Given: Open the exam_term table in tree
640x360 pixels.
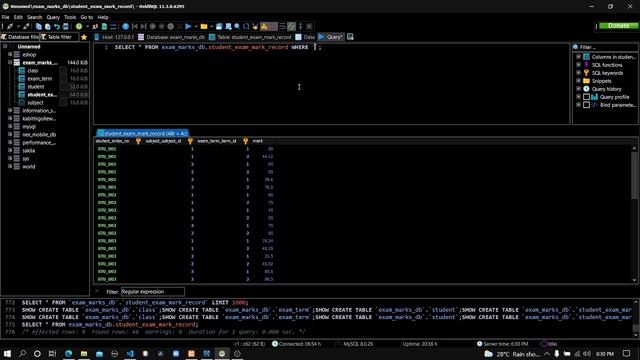Looking at the screenshot, I should [40, 78].
